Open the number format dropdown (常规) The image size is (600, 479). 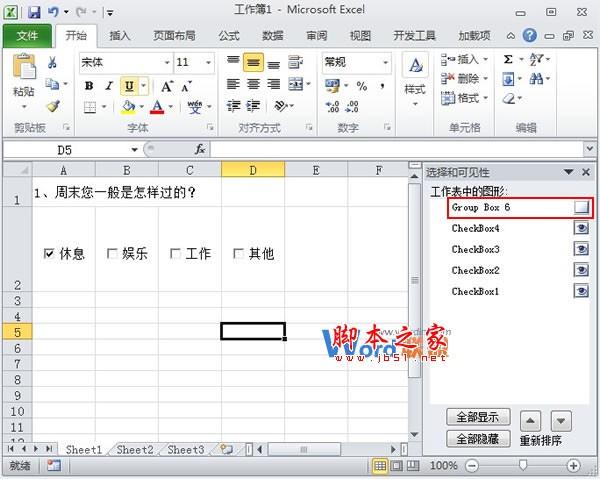(x=384, y=62)
